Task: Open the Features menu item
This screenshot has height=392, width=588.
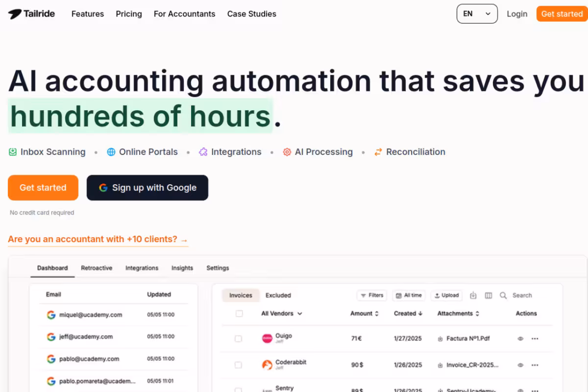Action: (88, 14)
